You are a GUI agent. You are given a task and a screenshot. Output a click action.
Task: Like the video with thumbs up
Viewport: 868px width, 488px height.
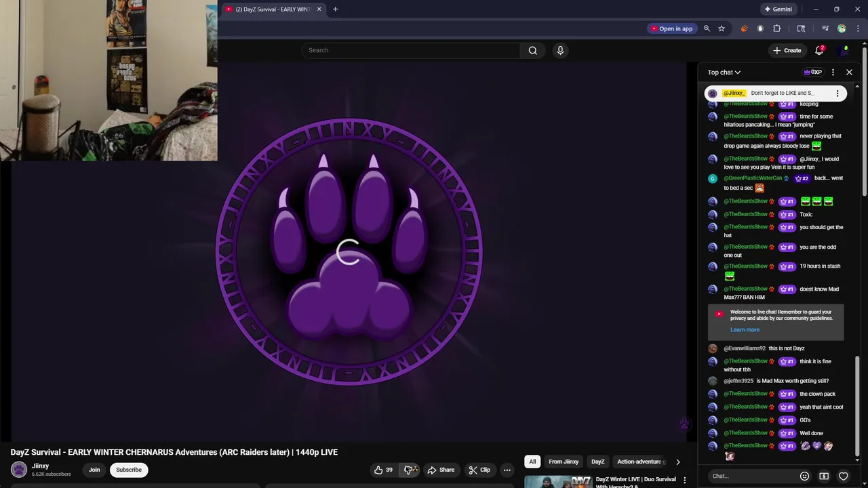click(383, 470)
